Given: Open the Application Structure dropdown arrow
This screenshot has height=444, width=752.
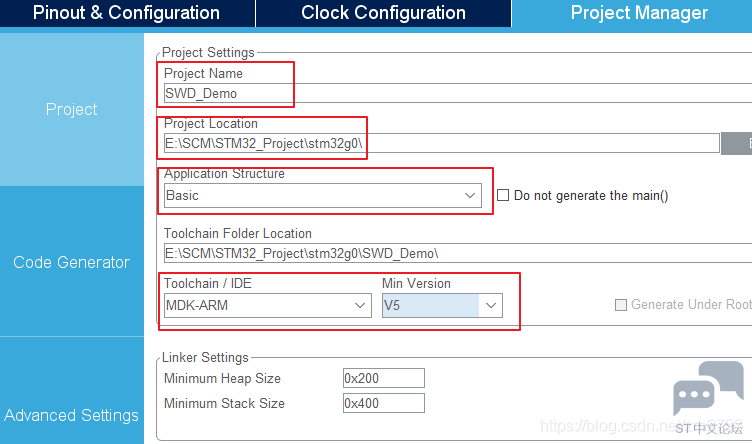Looking at the screenshot, I should point(470,196).
